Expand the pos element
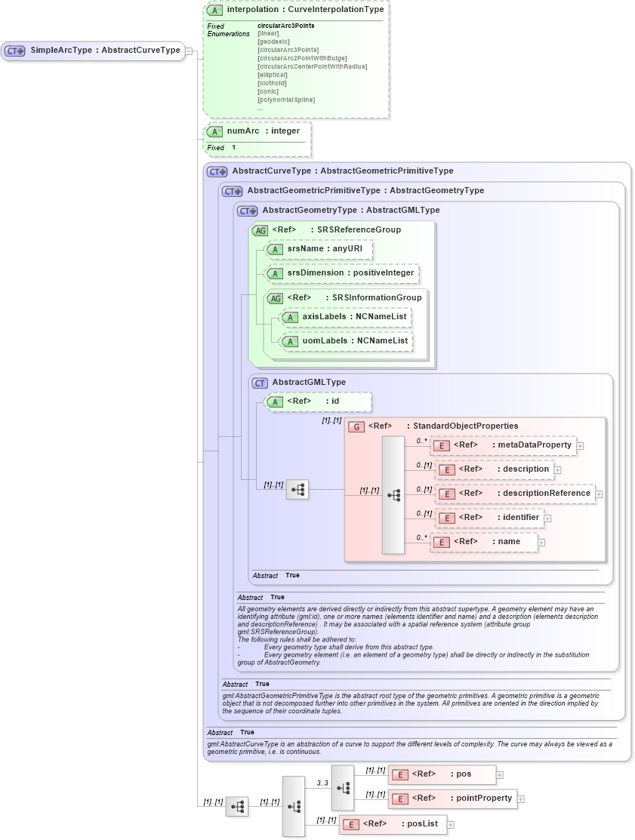635x840 pixels. point(499,774)
